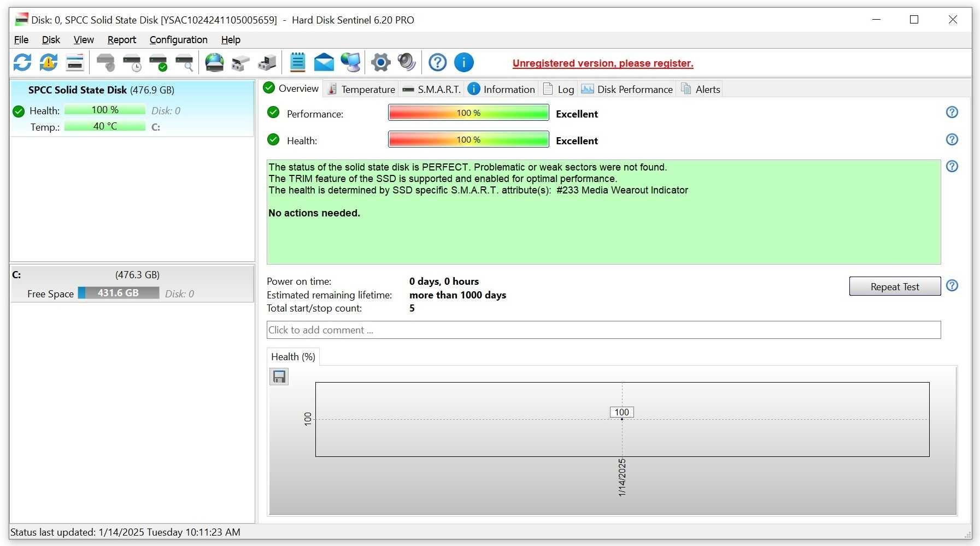Image resolution: width=980 pixels, height=546 pixels.
Task: Click the globe over disk toolbar icon
Action: coord(214,62)
